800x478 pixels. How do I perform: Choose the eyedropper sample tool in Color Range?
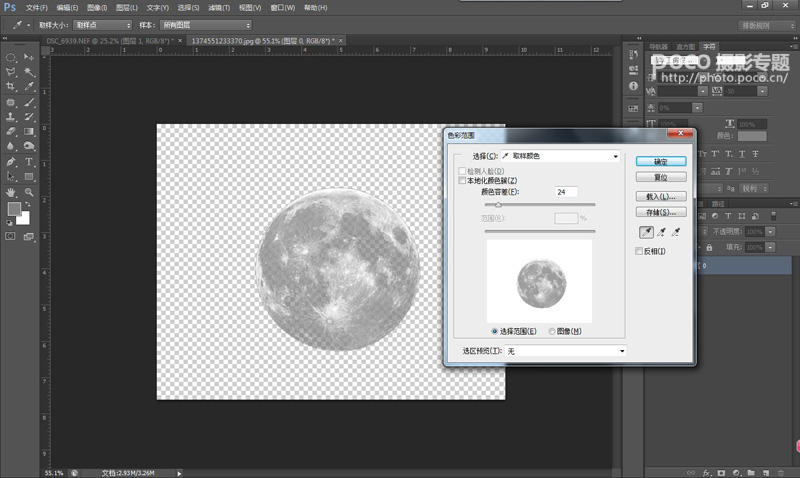pyautogui.click(x=646, y=232)
